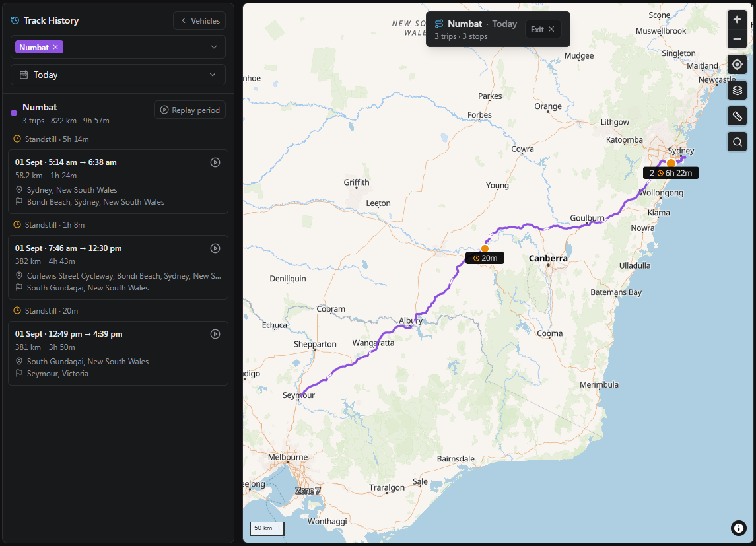Click Melbourne label on the map
Screen dimensions: 756x546
coord(288,457)
